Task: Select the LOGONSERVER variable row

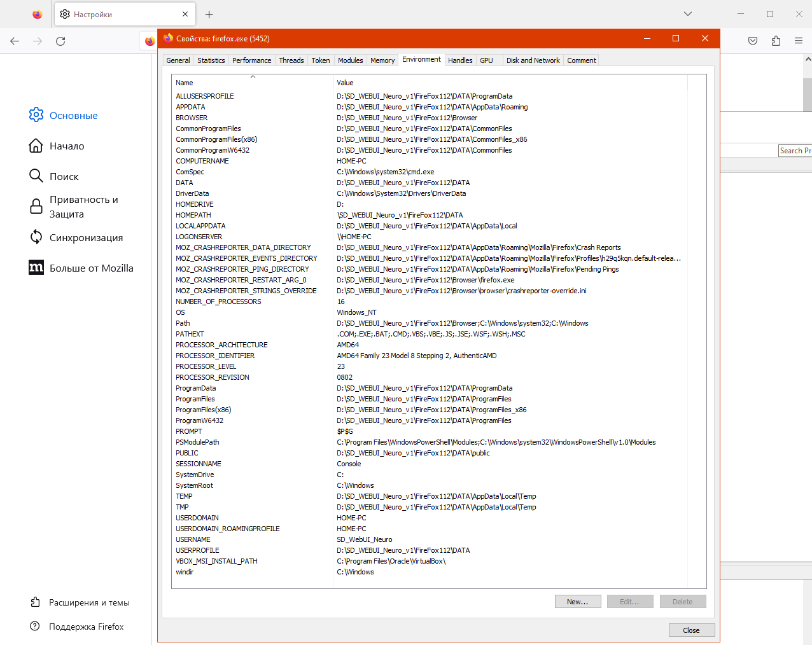Action: (x=430, y=237)
